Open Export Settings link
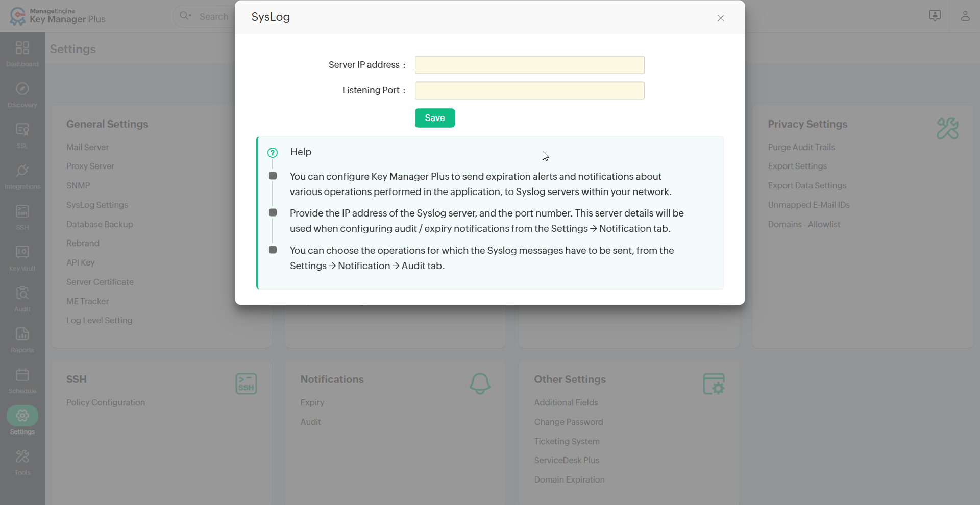This screenshot has width=980, height=505. 797,166
